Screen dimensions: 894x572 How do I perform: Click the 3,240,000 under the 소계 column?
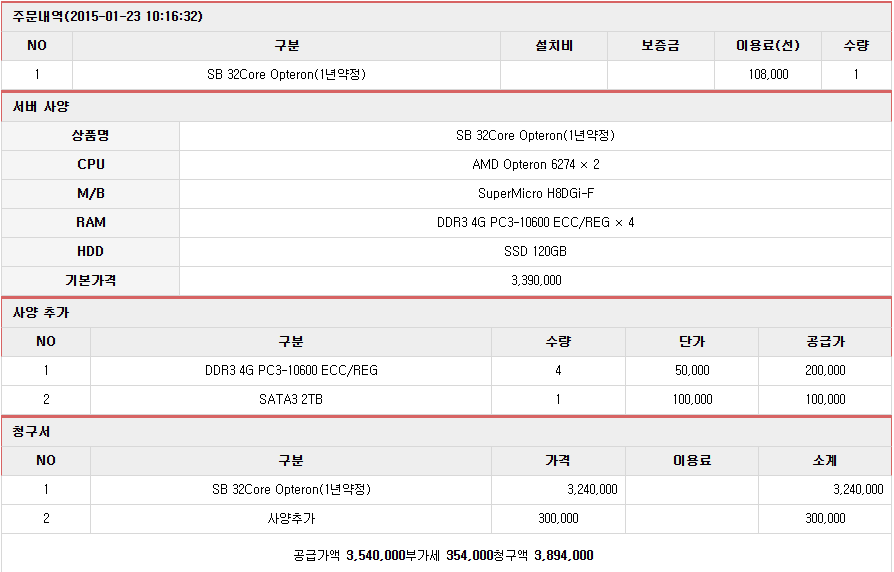pyautogui.click(x=858, y=489)
